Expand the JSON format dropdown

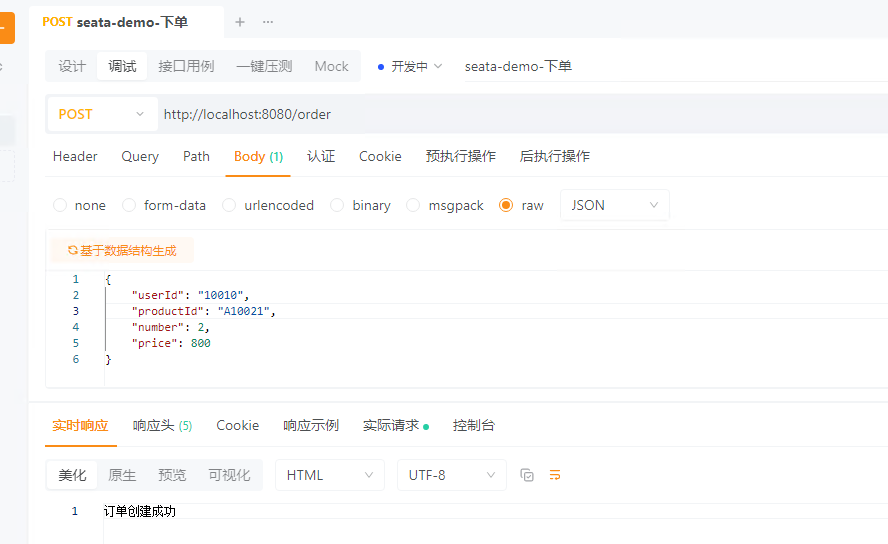point(614,205)
